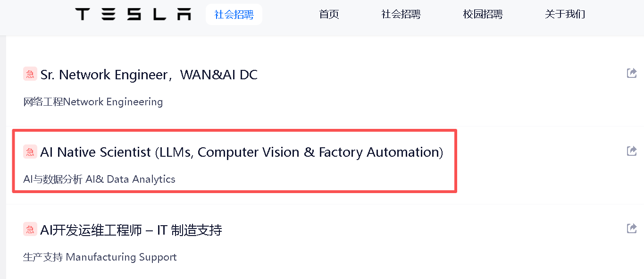644x279 pixels.
Task: Select the highlighted AI Native Scientist listing card
Action: 234,161
